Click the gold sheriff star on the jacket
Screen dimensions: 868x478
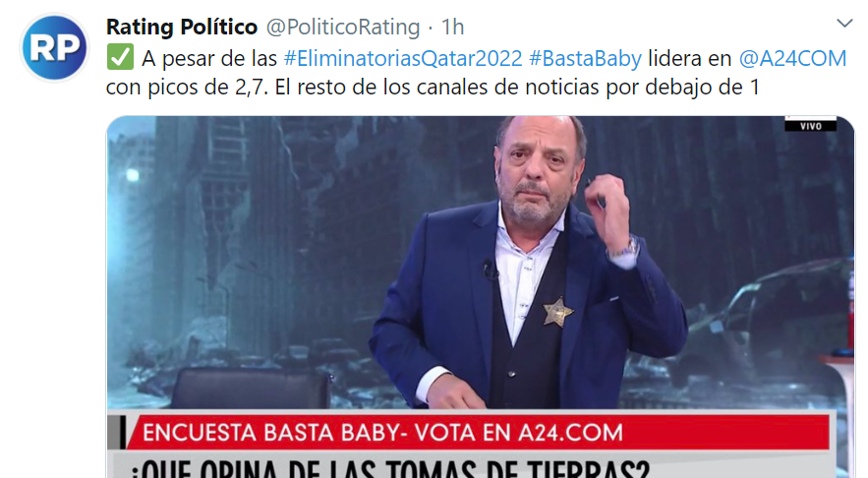point(557,312)
